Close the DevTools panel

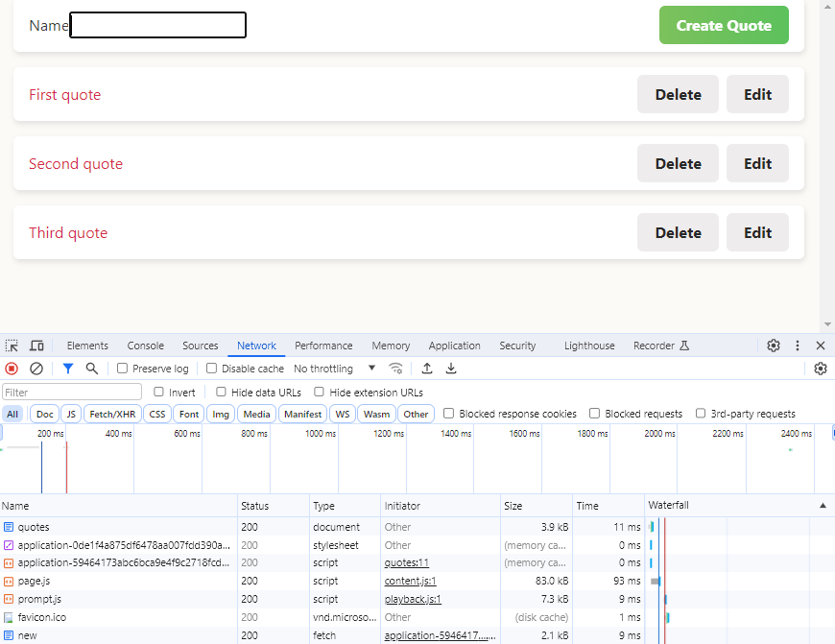tap(821, 346)
